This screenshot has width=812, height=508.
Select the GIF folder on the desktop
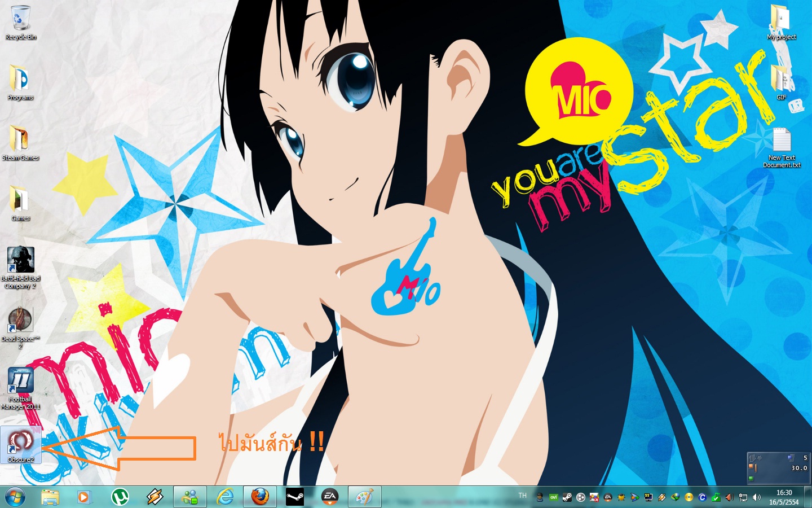pos(782,82)
